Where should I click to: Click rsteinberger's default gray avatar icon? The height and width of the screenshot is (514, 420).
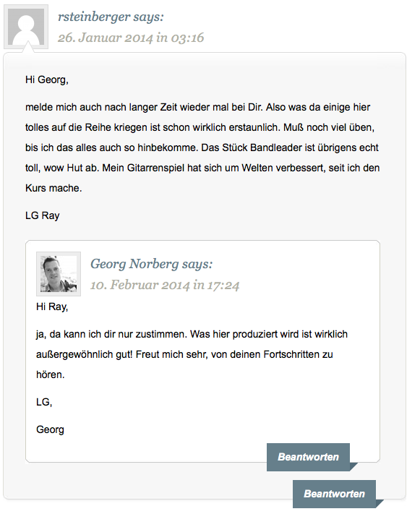[x=26, y=27]
